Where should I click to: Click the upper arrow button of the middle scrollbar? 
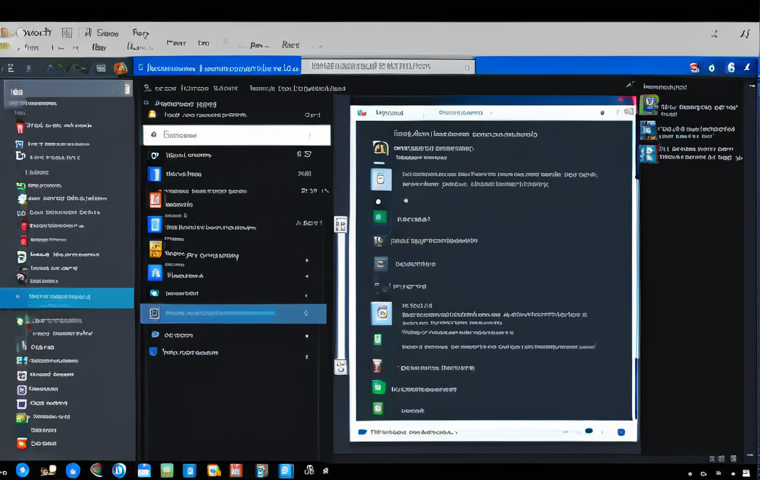(341, 224)
